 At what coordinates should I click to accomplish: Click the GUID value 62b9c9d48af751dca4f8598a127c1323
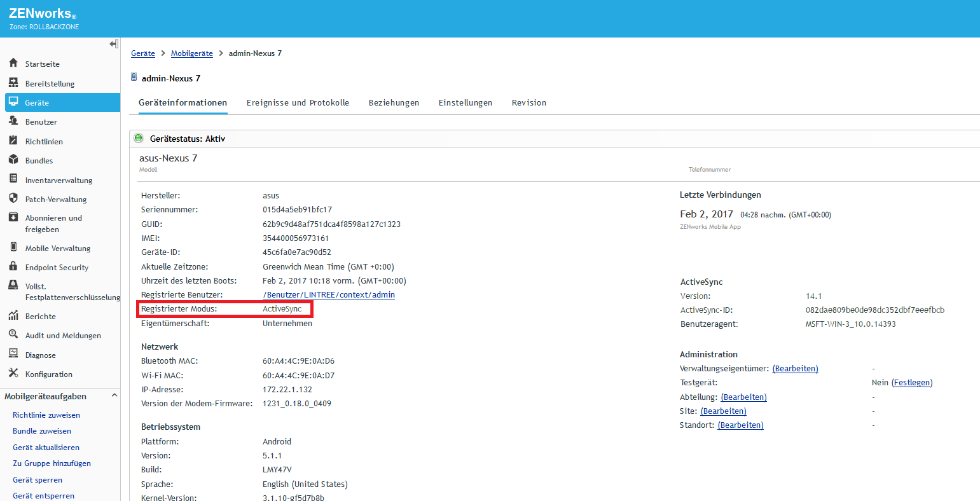[x=331, y=224]
